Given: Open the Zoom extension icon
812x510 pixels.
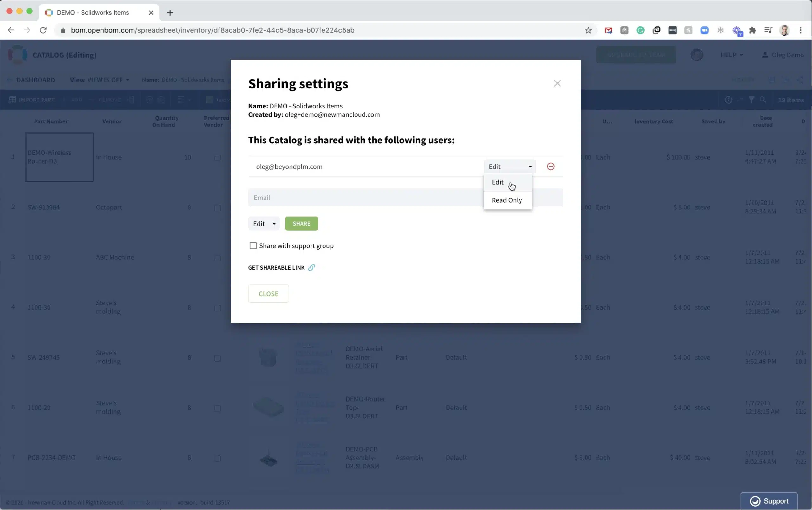Looking at the screenshot, I should (x=704, y=30).
